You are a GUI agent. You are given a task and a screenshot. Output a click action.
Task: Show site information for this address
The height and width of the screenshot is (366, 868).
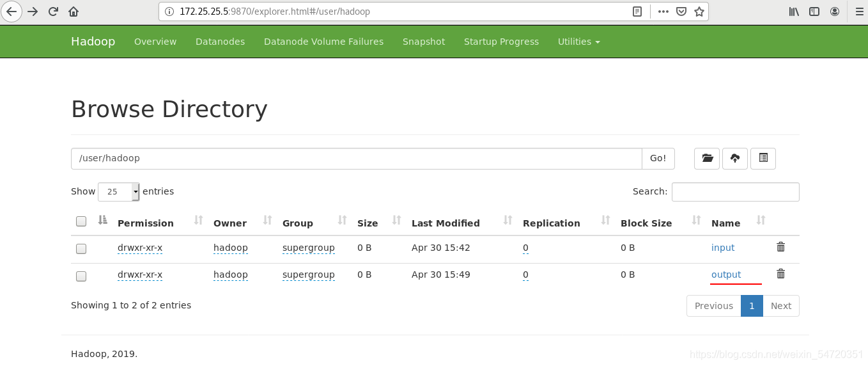tap(169, 12)
